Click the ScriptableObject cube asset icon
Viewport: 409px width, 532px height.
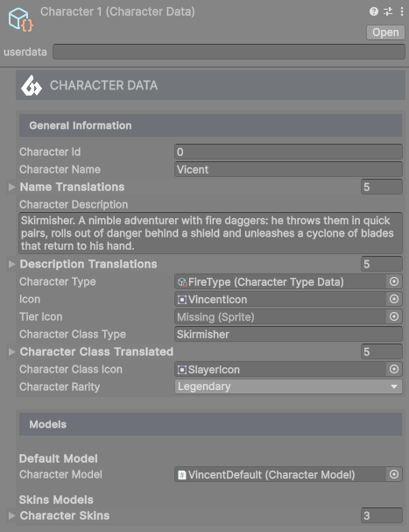point(20,19)
